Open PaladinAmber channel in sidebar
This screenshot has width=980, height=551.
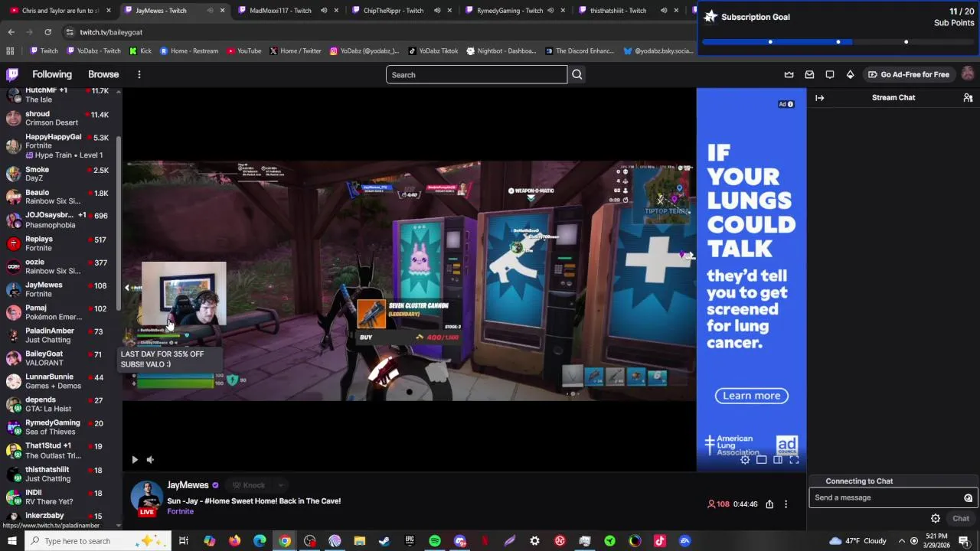tap(60, 335)
